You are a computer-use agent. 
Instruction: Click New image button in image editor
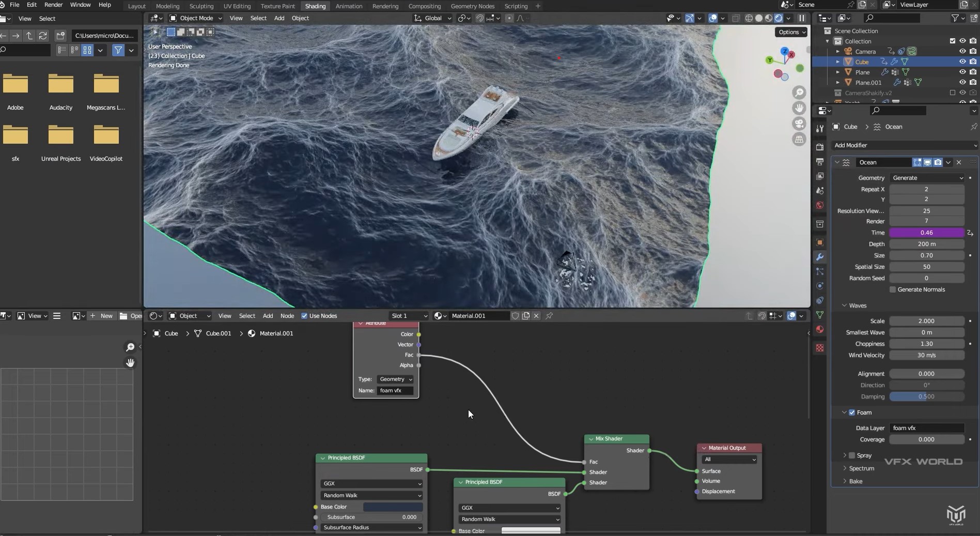[101, 316]
